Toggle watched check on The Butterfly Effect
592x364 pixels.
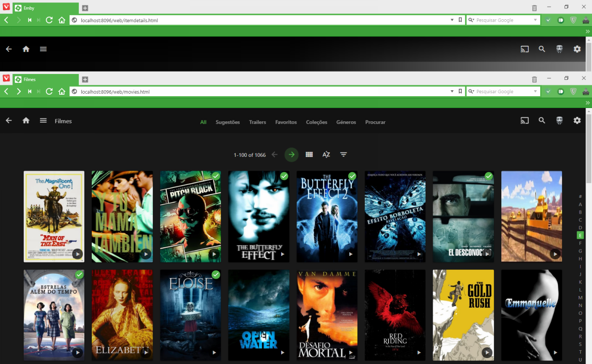pyautogui.click(x=284, y=176)
